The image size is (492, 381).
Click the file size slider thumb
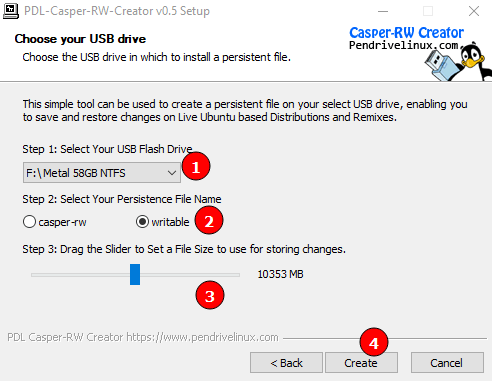(135, 274)
